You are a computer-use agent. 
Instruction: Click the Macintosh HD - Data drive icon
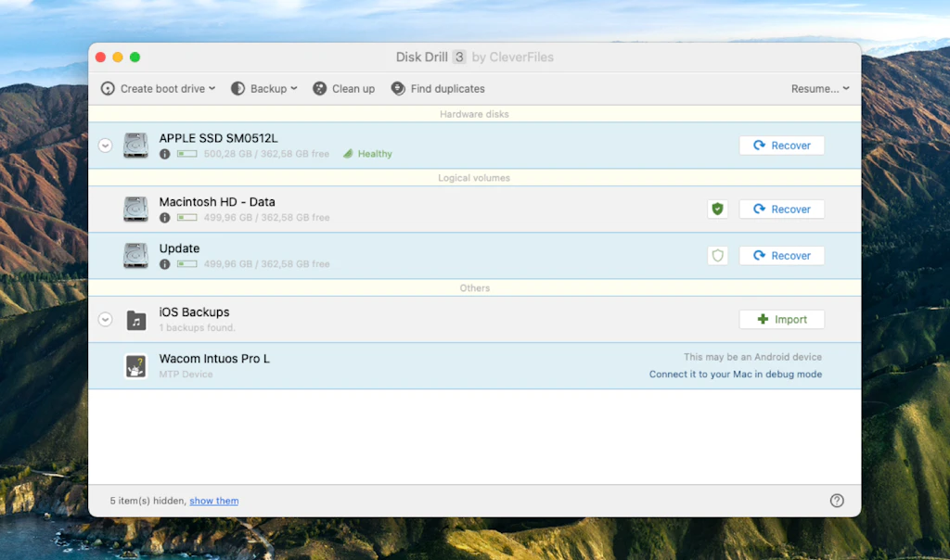135,209
